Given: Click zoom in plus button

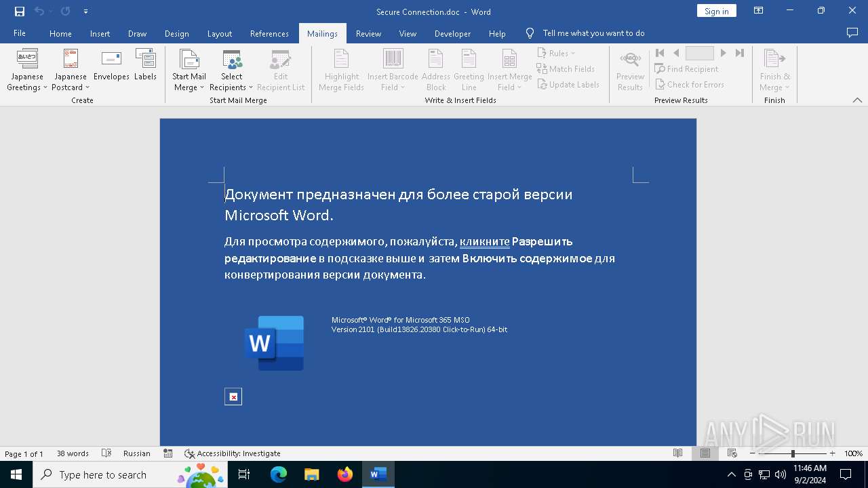Looking at the screenshot, I should pos(833,453).
